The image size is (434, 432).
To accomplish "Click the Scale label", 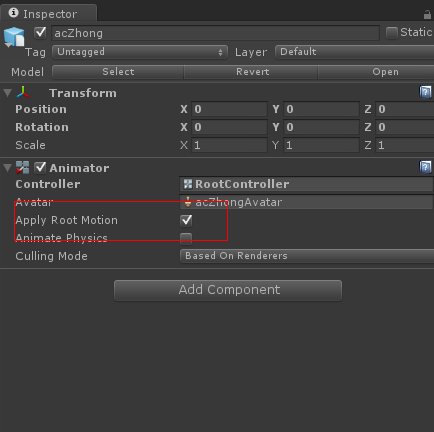I will point(30,145).
